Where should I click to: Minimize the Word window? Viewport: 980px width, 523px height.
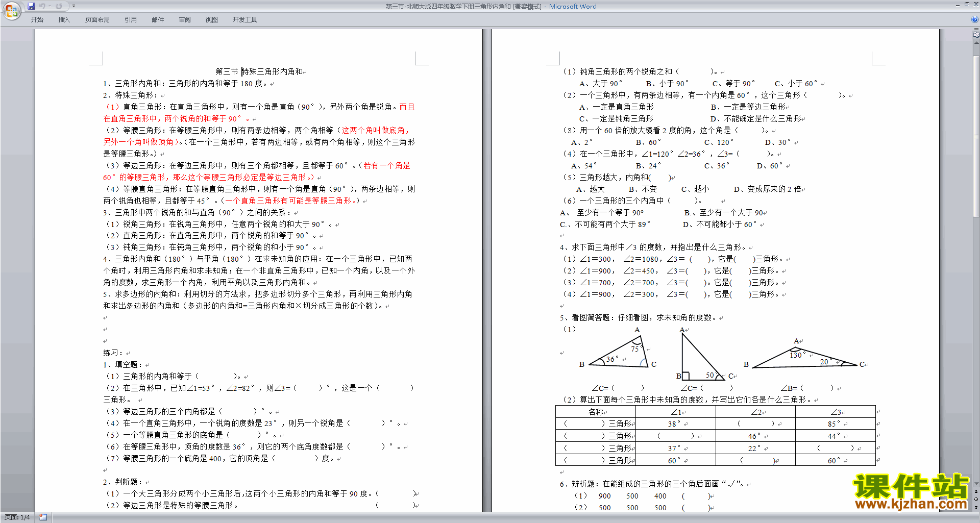point(958,5)
